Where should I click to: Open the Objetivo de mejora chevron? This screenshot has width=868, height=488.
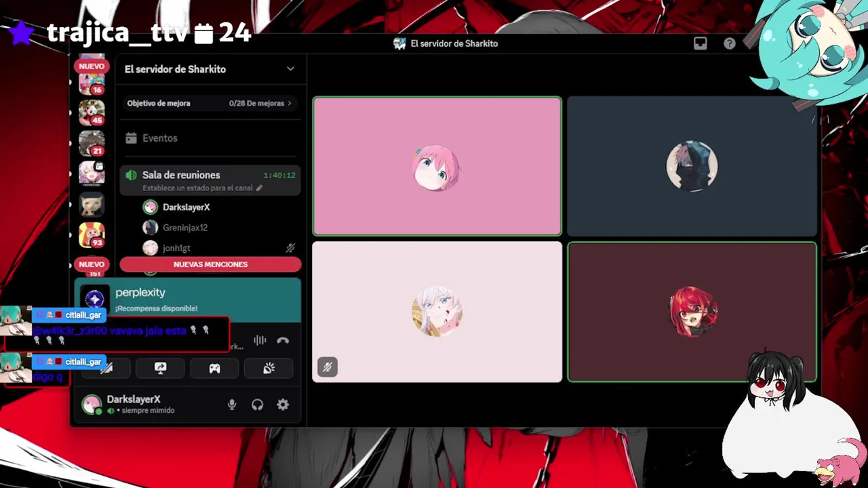[x=290, y=103]
